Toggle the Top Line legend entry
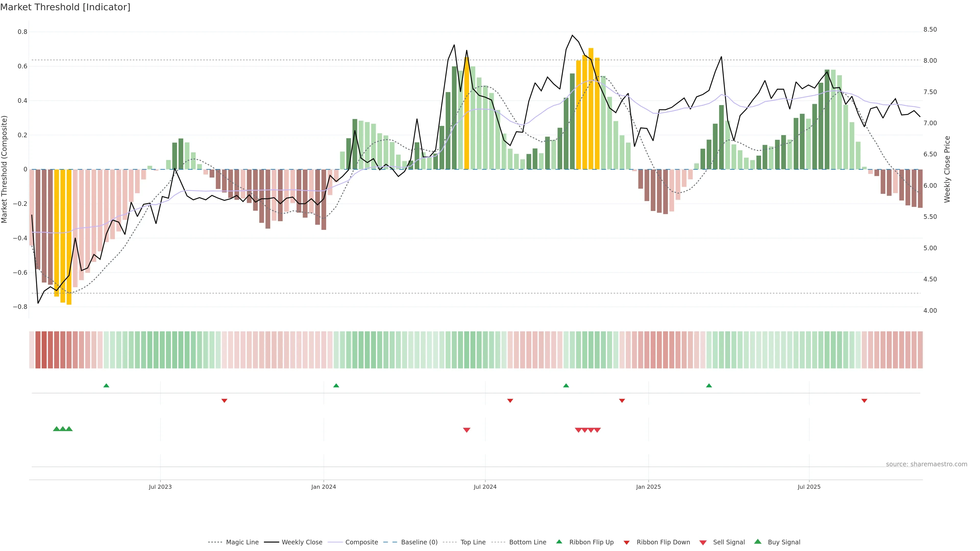Screen dimensions: 980x551 pyautogui.click(x=473, y=542)
